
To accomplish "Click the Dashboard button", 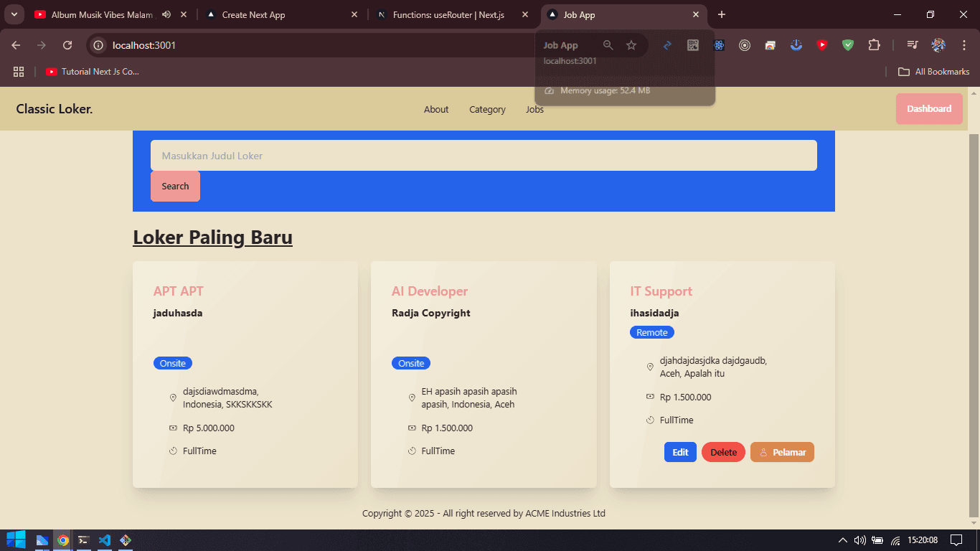I will [929, 109].
